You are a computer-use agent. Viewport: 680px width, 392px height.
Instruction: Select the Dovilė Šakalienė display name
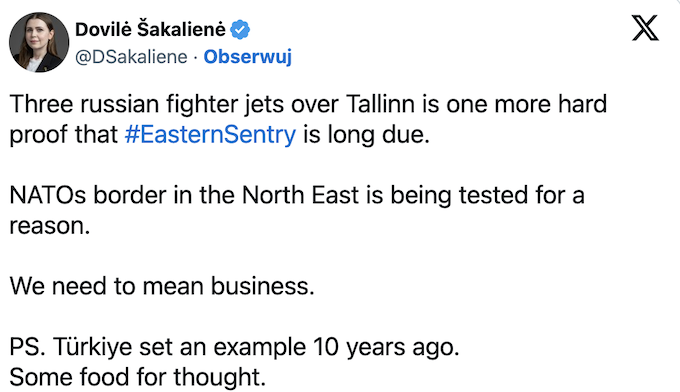coord(150,29)
